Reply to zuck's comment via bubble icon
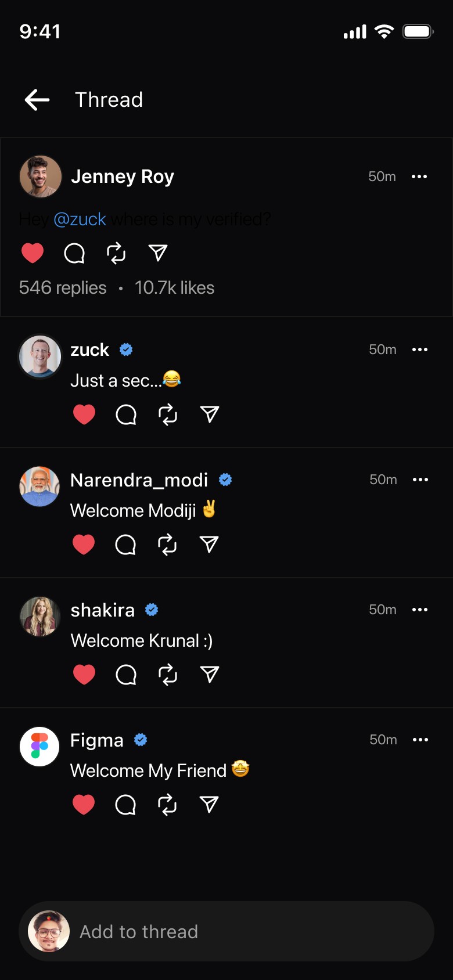The width and height of the screenshot is (453, 980). point(126,415)
